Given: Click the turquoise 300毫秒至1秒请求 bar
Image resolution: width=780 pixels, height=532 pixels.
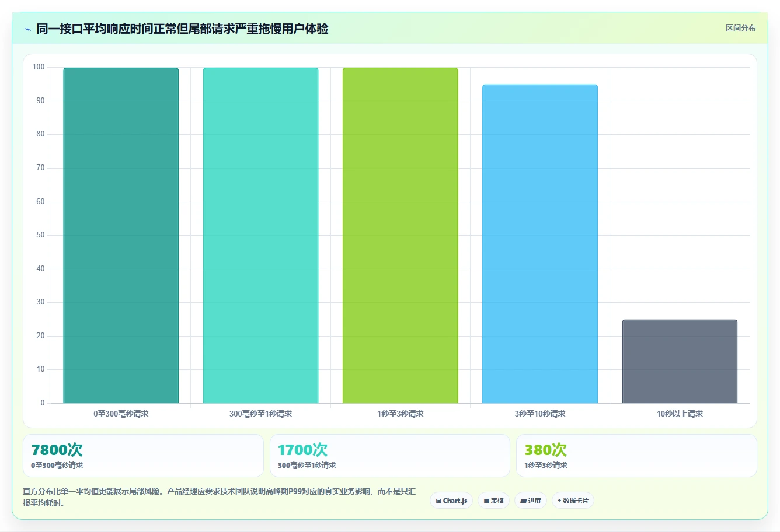Looking at the screenshot, I should pos(260,235).
